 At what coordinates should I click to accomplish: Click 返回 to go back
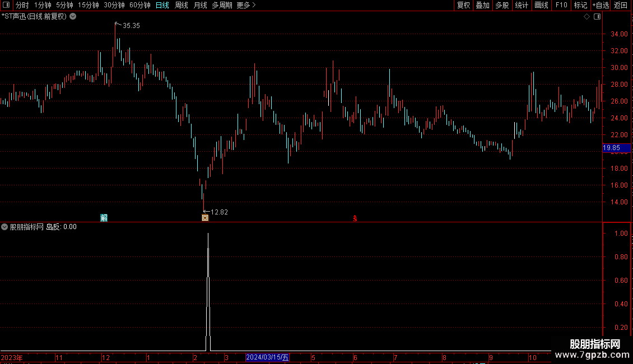tap(621, 5)
